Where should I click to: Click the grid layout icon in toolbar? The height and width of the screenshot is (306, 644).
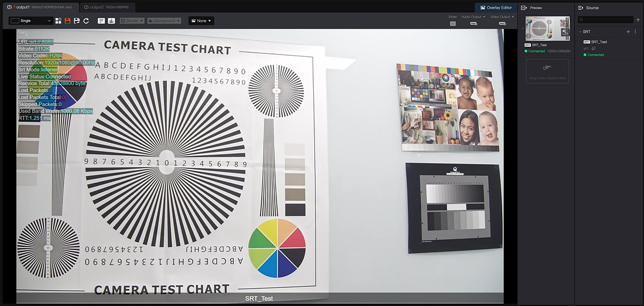coord(59,21)
